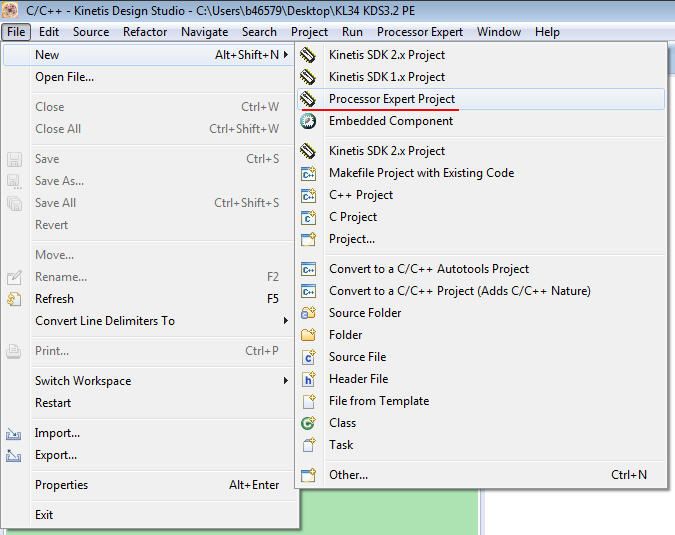The height and width of the screenshot is (535, 675).
Task: Click the Project... wizard icon
Action: point(308,239)
